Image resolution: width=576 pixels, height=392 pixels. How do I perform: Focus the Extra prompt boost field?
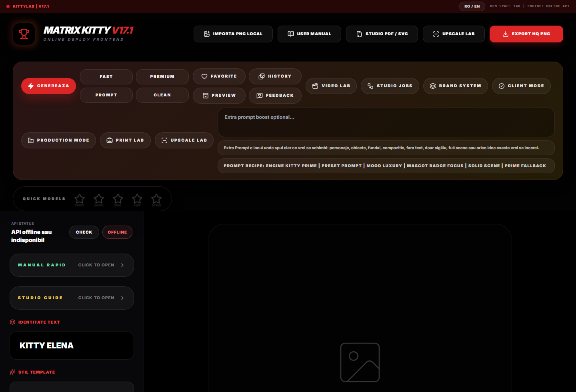tap(386, 122)
